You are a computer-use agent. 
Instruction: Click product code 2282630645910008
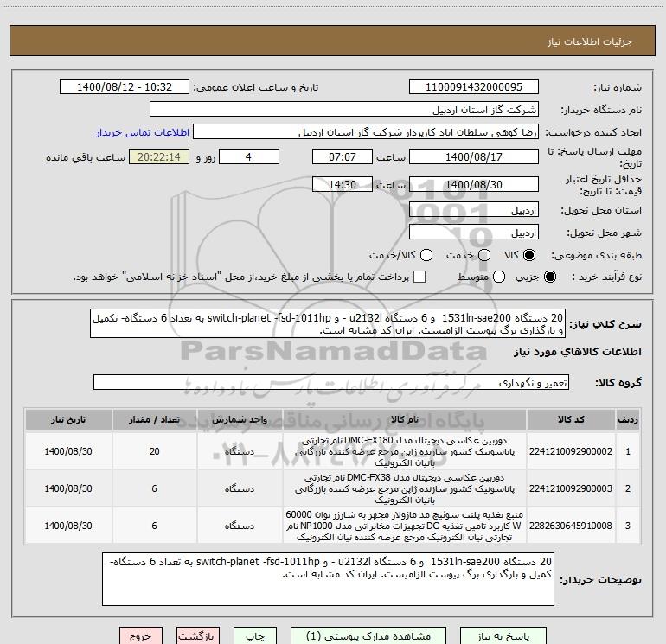point(571,525)
